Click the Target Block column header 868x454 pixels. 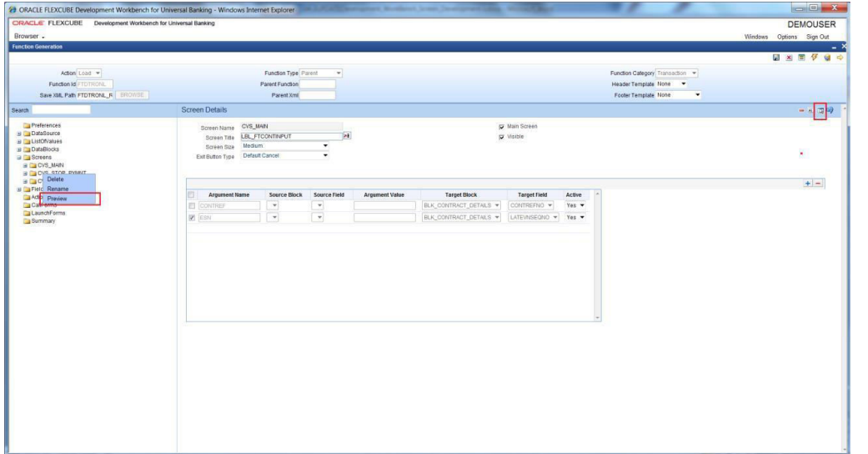460,195
